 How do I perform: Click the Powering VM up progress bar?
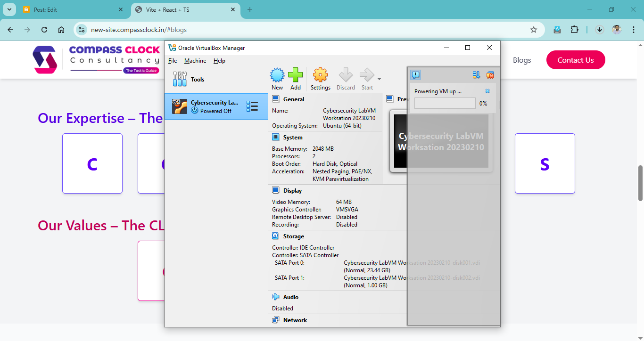coord(445,103)
